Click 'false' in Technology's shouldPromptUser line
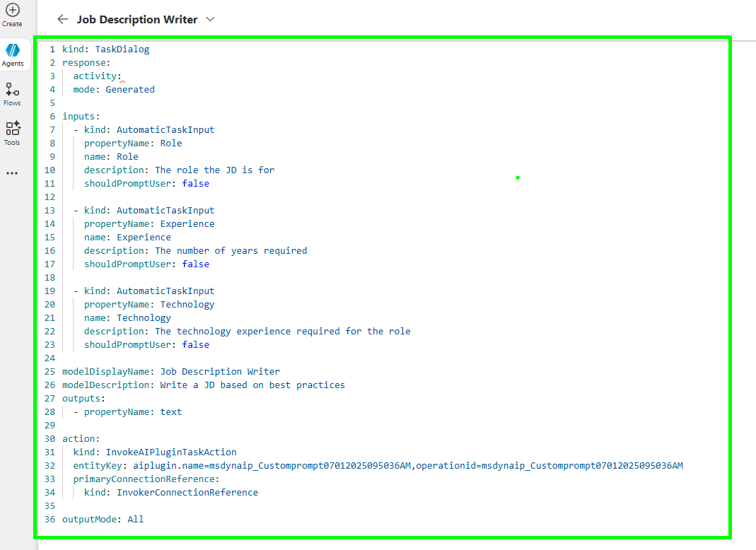 [x=196, y=345]
